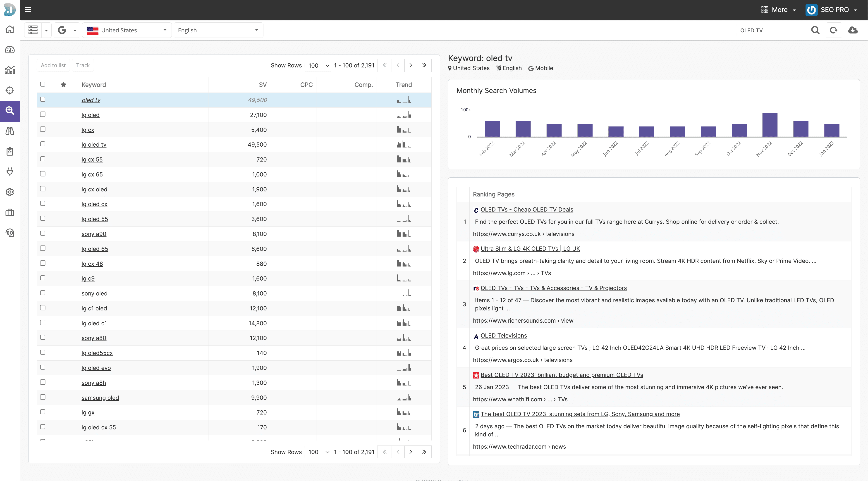Click the list view icon in toolbar

pos(33,30)
